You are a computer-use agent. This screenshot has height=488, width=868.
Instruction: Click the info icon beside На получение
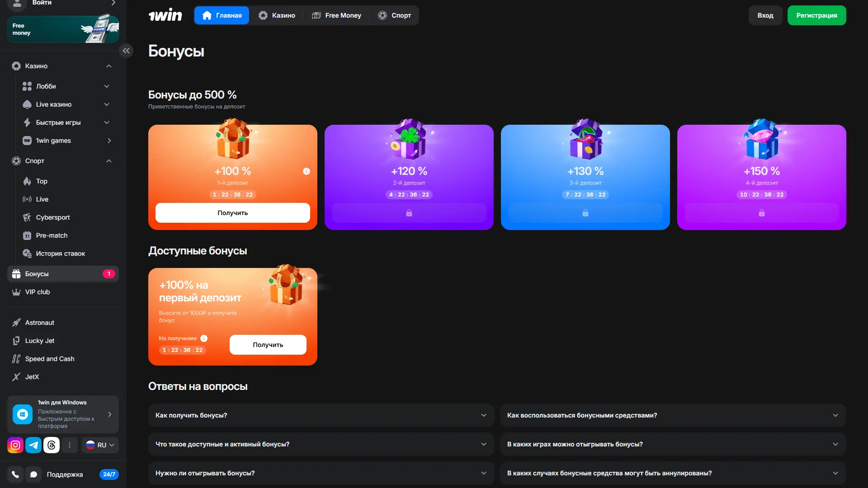tap(204, 338)
